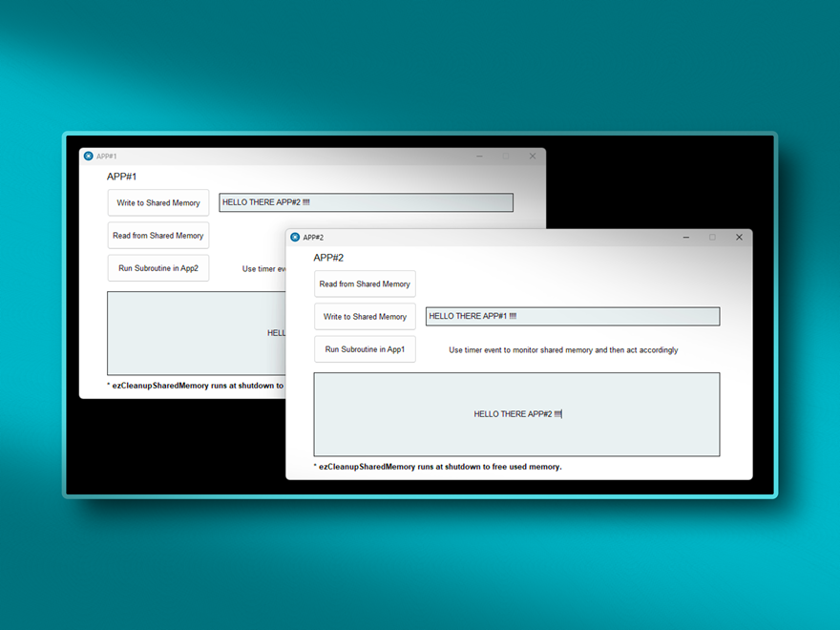Click the Run Subroutine in App1 button
This screenshot has width=840, height=630.
click(x=365, y=349)
